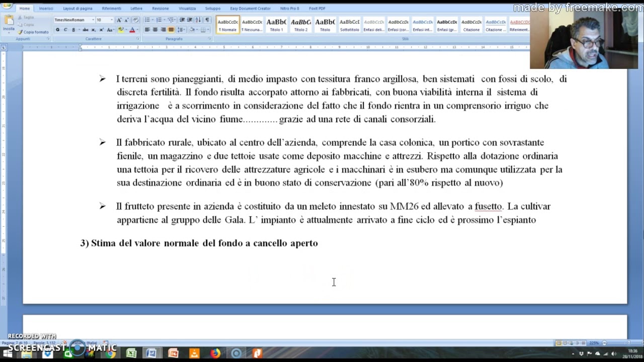
Task: Click the first-line indent ruler marker
Action: [80, 46]
